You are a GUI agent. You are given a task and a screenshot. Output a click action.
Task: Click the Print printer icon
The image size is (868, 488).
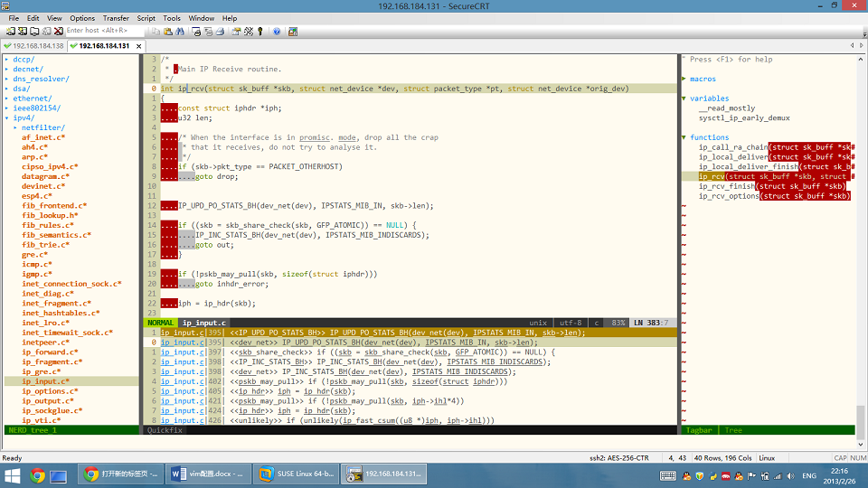pos(220,32)
